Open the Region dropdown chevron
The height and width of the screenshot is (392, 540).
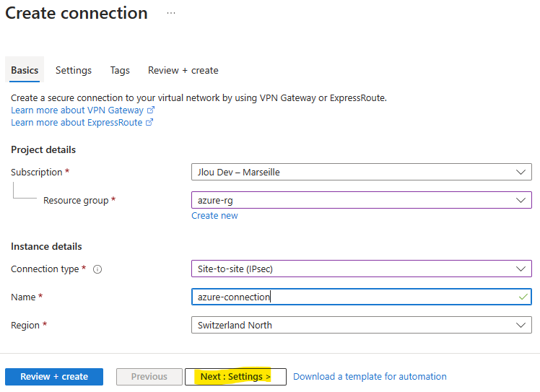tap(521, 325)
